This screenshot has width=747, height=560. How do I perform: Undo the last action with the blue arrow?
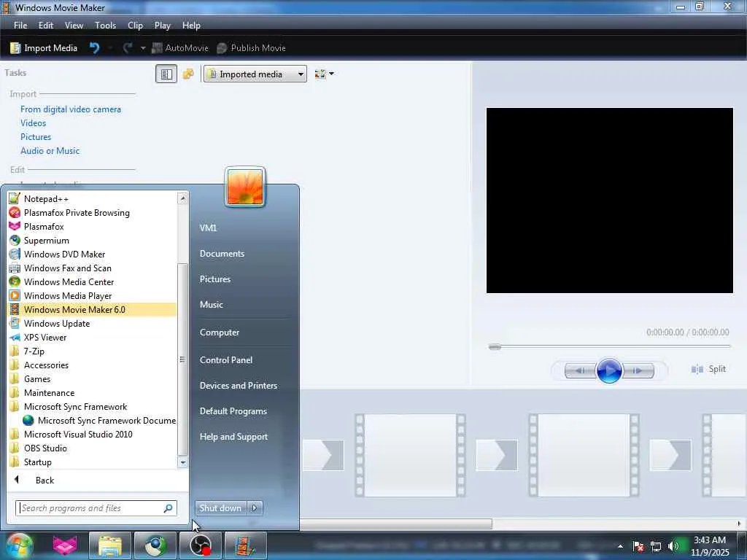tap(94, 48)
